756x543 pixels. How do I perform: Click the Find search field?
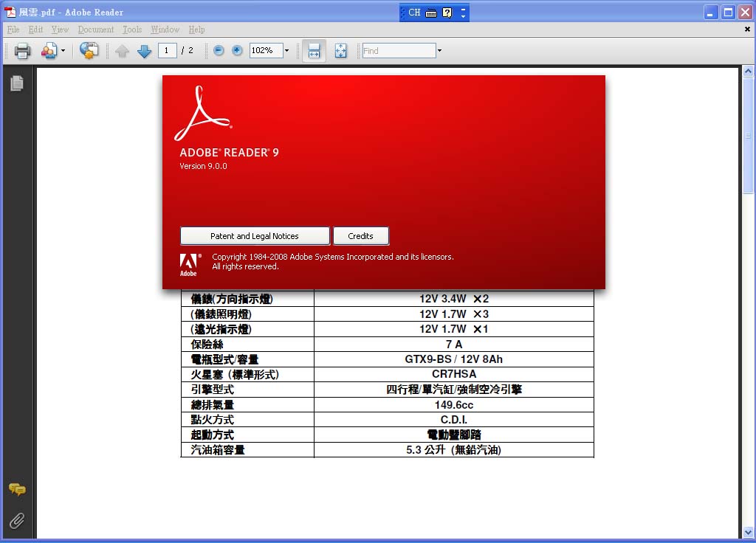click(x=399, y=51)
